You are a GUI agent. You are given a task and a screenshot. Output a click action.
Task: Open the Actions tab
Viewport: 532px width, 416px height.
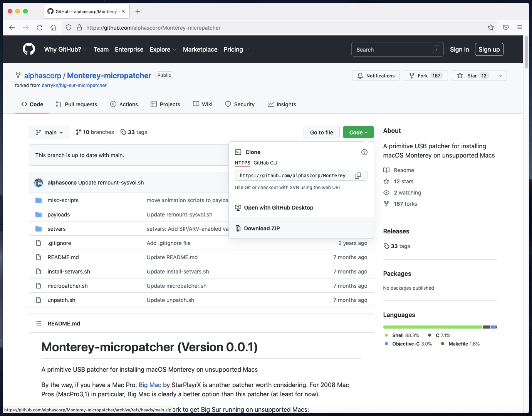click(124, 104)
